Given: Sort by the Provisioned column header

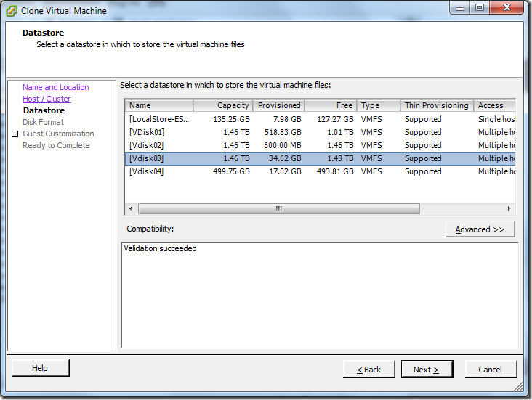Looking at the screenshot, I should pyautogui.click(x=278, y=105).
